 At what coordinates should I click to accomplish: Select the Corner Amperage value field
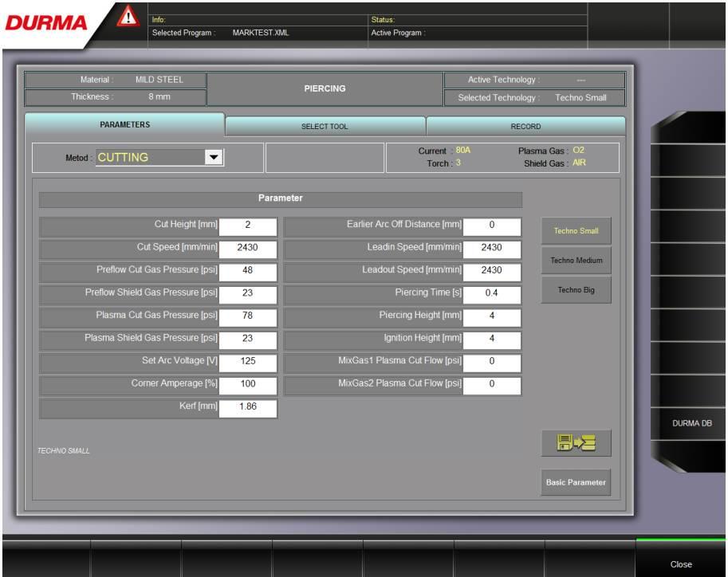pyautogui.click(x=248, y=384)
